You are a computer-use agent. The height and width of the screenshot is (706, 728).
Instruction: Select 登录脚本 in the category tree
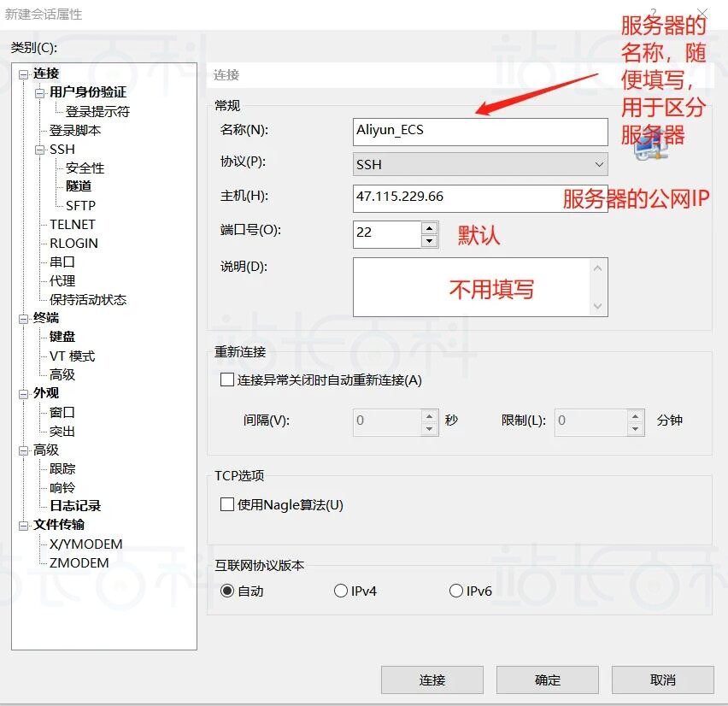[75, 131]
